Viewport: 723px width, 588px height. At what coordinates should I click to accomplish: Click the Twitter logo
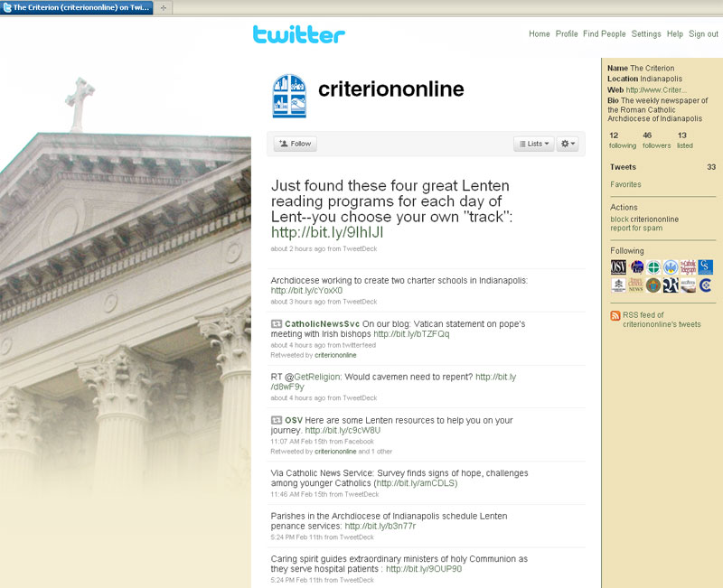(x=299, y=34)
